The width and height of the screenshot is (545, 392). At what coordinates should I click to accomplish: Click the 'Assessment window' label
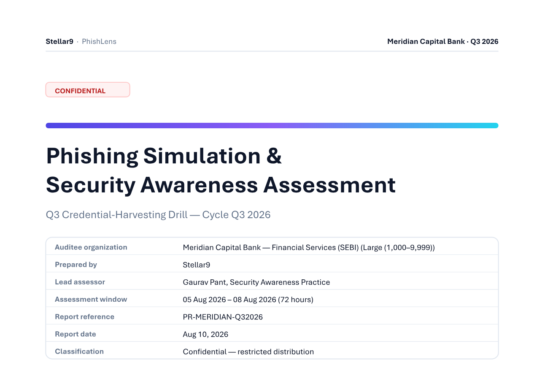[91, 299]
